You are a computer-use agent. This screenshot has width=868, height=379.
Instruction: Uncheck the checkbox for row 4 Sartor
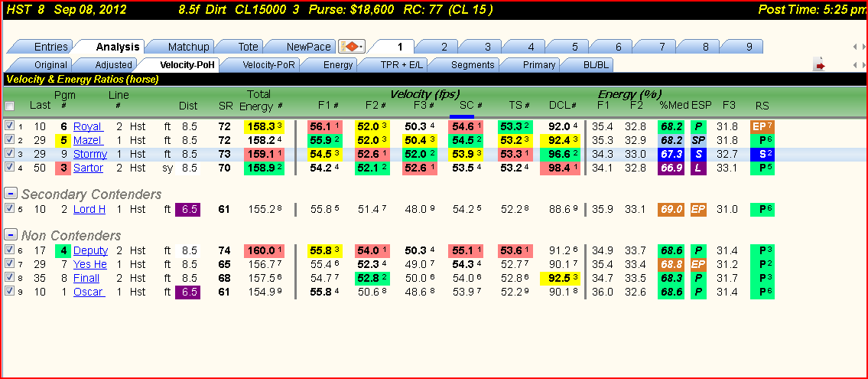[x=8, y=168]
